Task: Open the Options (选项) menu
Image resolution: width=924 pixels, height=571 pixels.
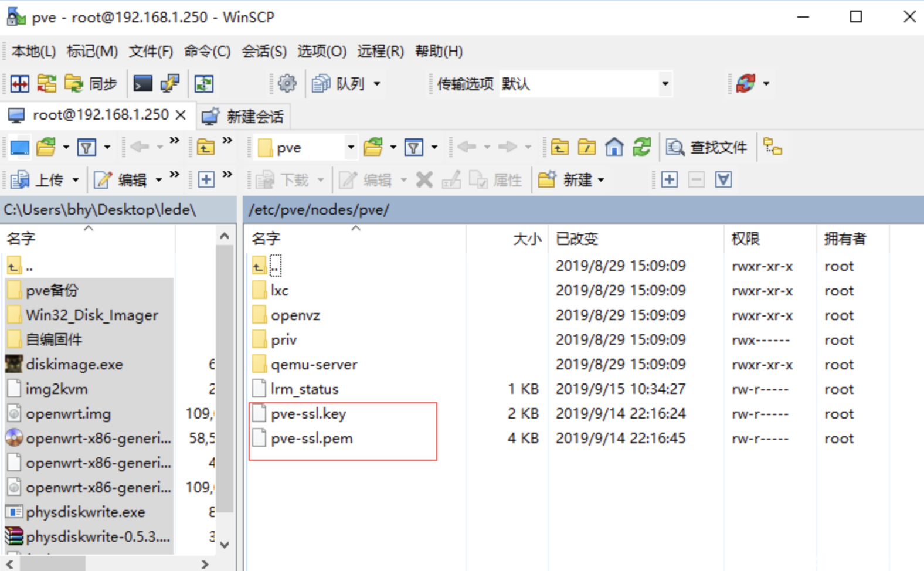Action: click(x=322, y=52)
